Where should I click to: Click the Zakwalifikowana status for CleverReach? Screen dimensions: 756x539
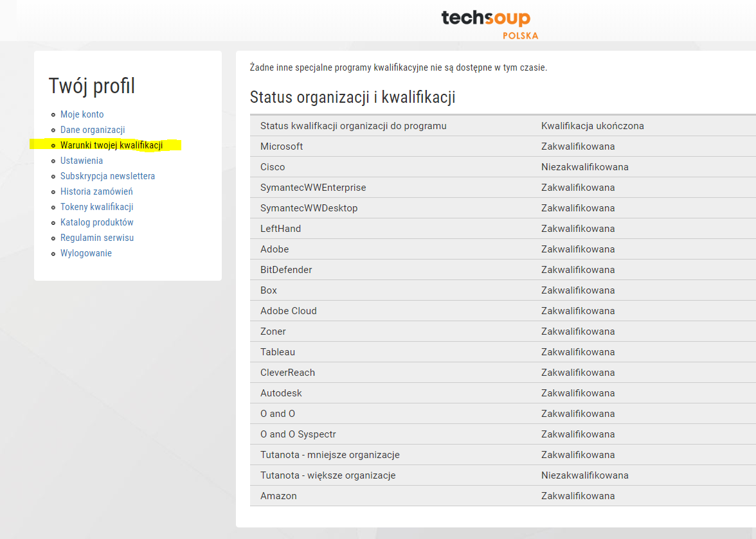(x=578, y=373)
